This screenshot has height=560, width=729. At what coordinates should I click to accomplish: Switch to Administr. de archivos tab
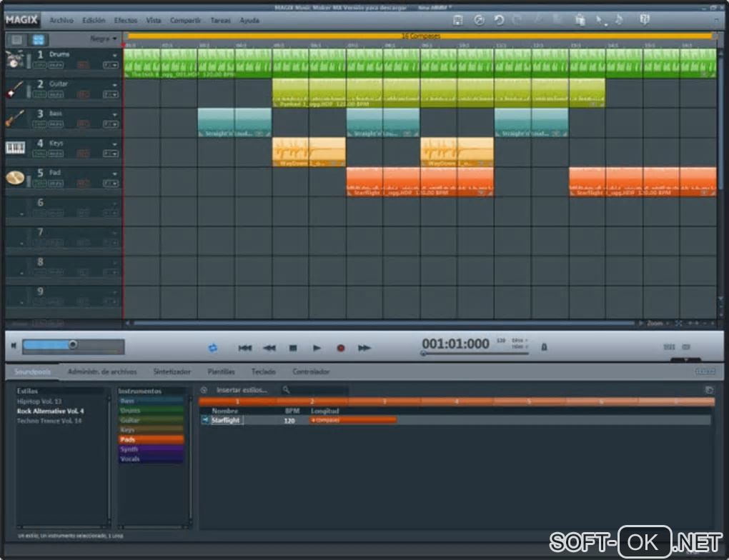tap(102, 371)
